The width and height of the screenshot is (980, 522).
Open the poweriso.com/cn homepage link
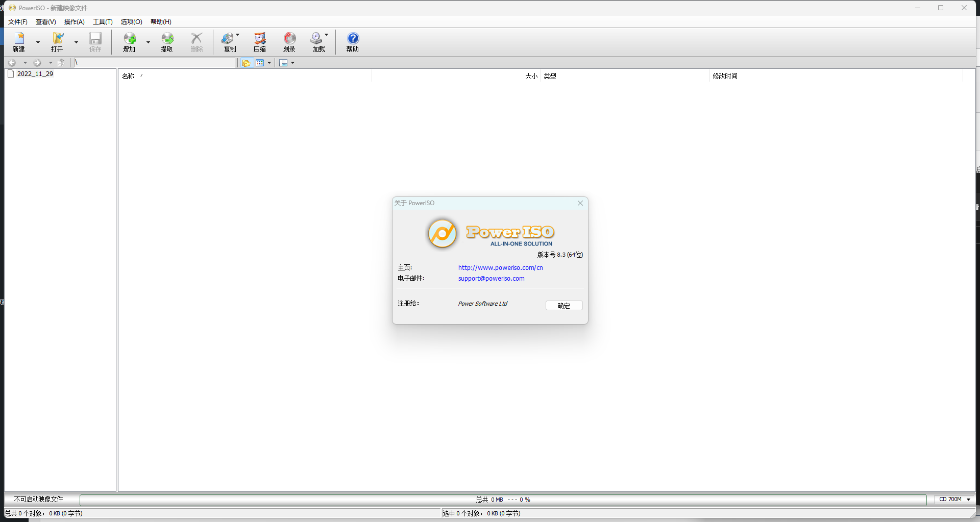[500, 268]
